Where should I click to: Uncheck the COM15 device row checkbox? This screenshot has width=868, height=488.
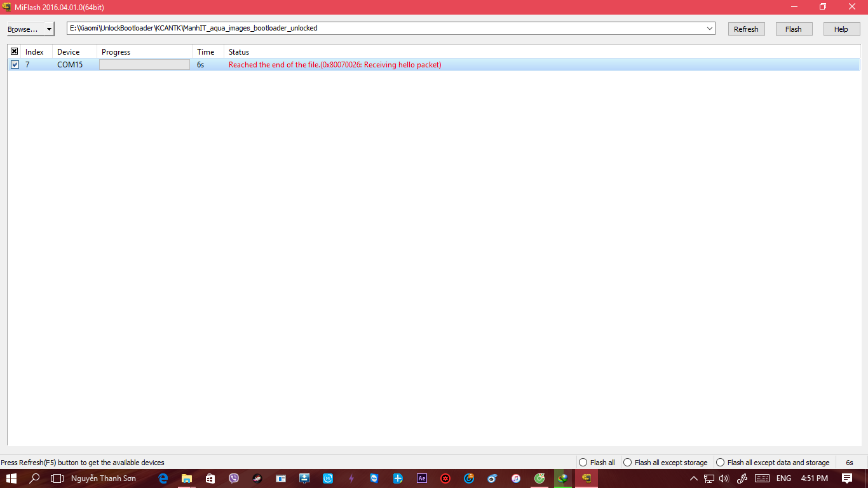point(15,65)
